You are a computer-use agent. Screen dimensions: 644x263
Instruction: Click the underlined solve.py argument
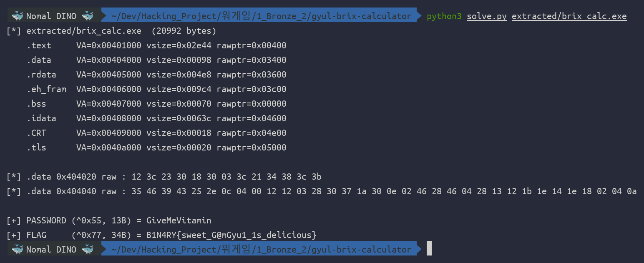487,17
